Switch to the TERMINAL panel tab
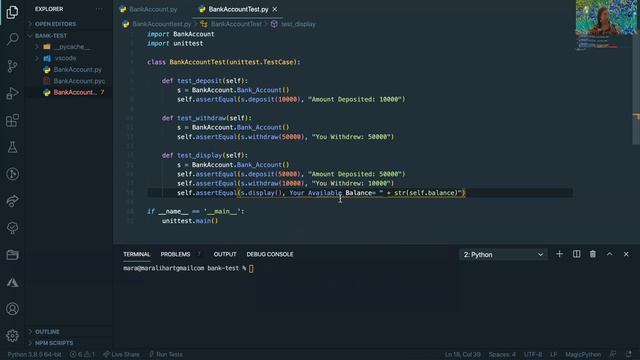 point(137,254)
